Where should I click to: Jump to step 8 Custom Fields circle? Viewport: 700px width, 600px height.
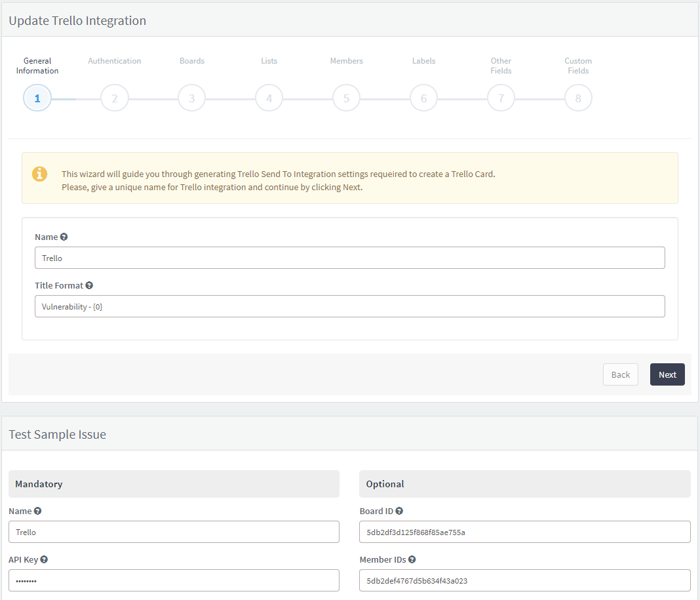point(578,98)
